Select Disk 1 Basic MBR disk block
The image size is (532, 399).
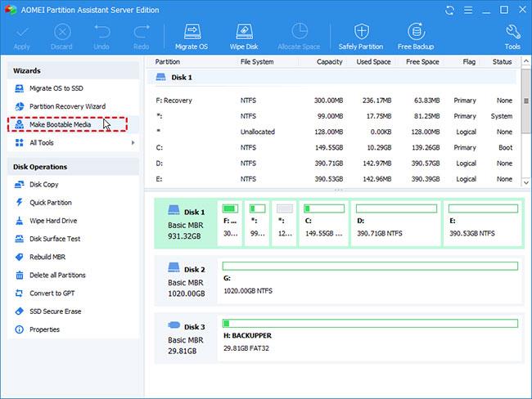(x=186, y=224)
